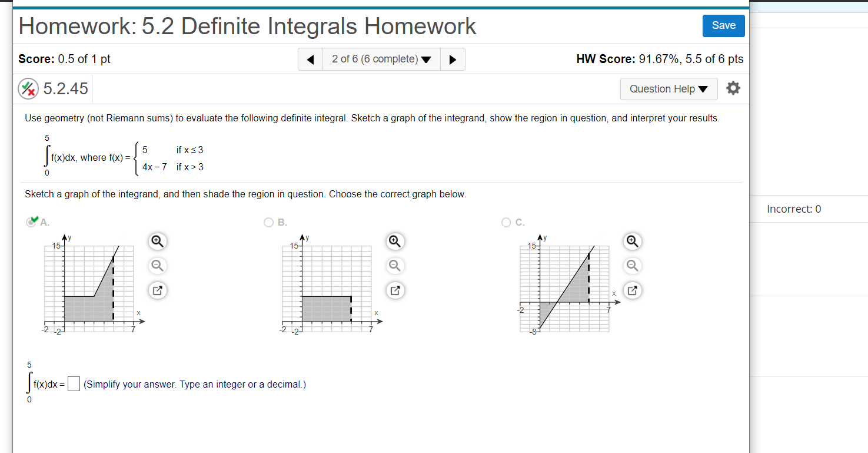Zoom out on graph C
The height and width of the screenshot is (453, 868).
632,266
